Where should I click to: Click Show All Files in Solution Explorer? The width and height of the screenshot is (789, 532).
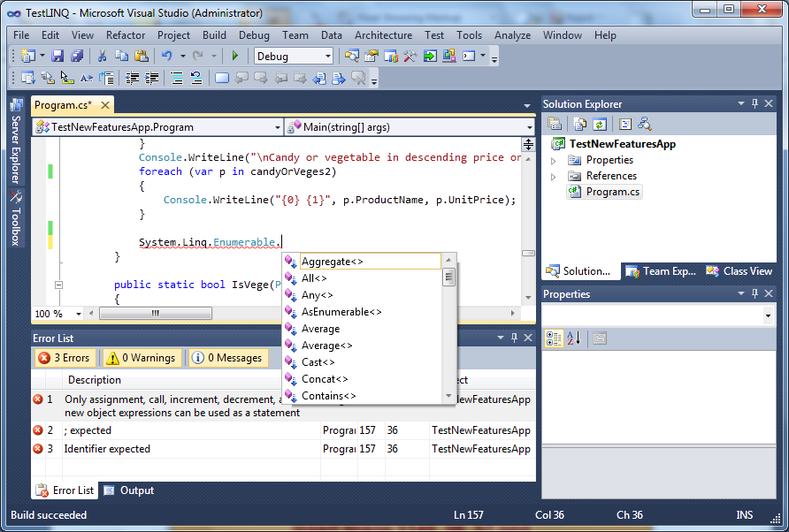tap(579, 125)
